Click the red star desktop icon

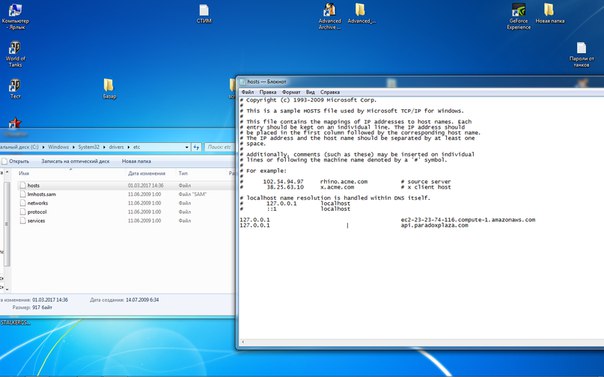pyautogui.click(x=15, y=123)
